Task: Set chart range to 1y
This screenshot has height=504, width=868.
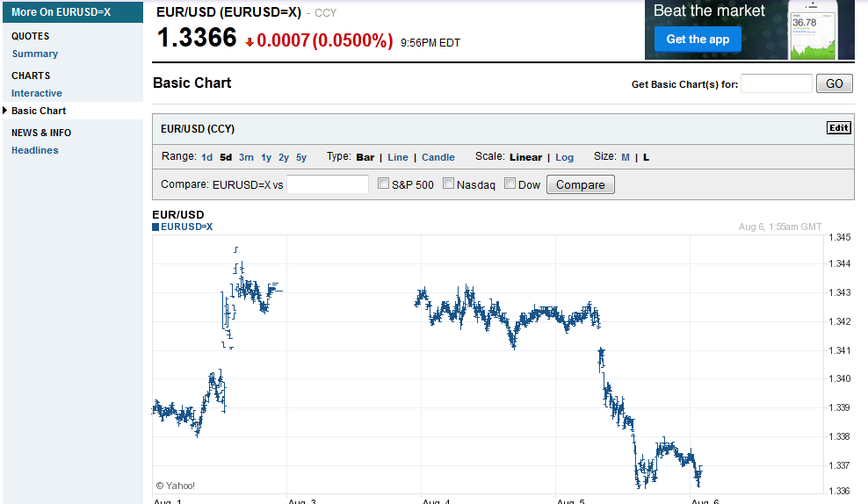Action: [266, 157]
